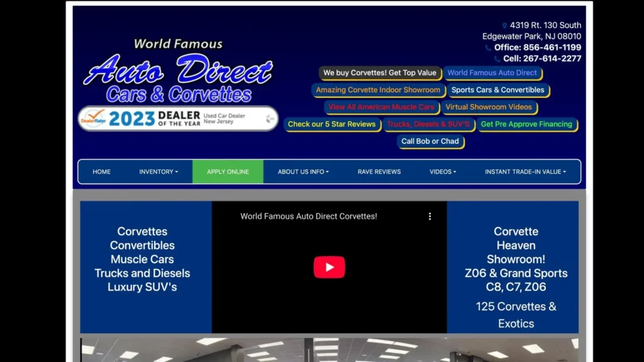Click the phone icon beside the Office number
This screenshot has width=644, height=362.
pyautogui.click(x=488, y=48)
